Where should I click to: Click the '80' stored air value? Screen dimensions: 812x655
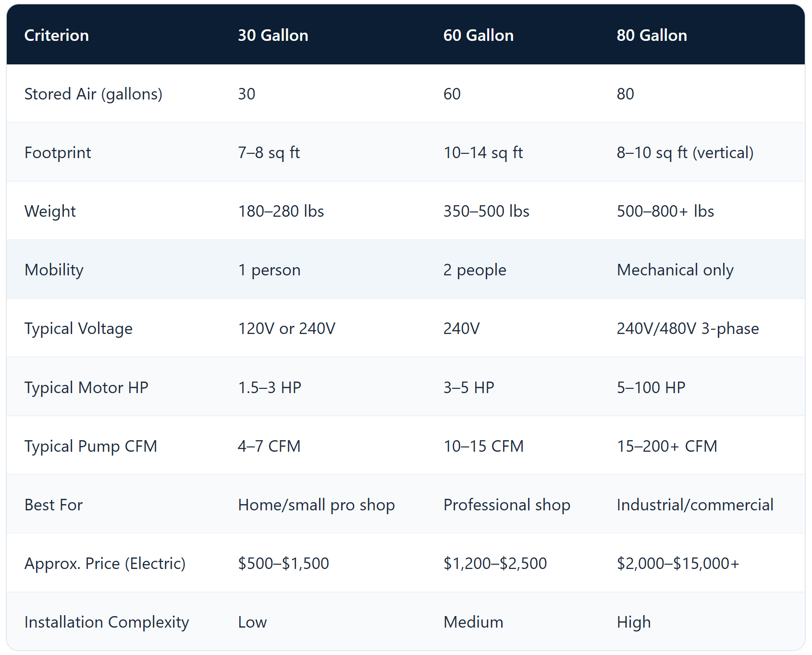(x=625, y=94)
